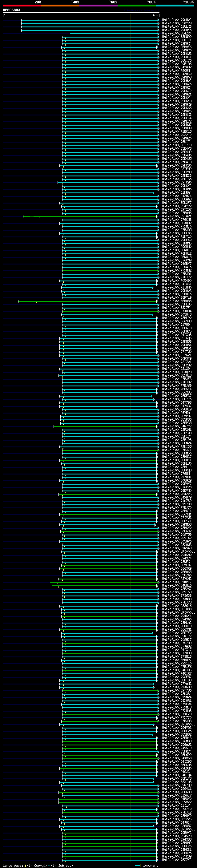Click the UniRef100_Q84ZX4 hit label
This screenshot has height=868, width=197.
(x=176, y=34)
